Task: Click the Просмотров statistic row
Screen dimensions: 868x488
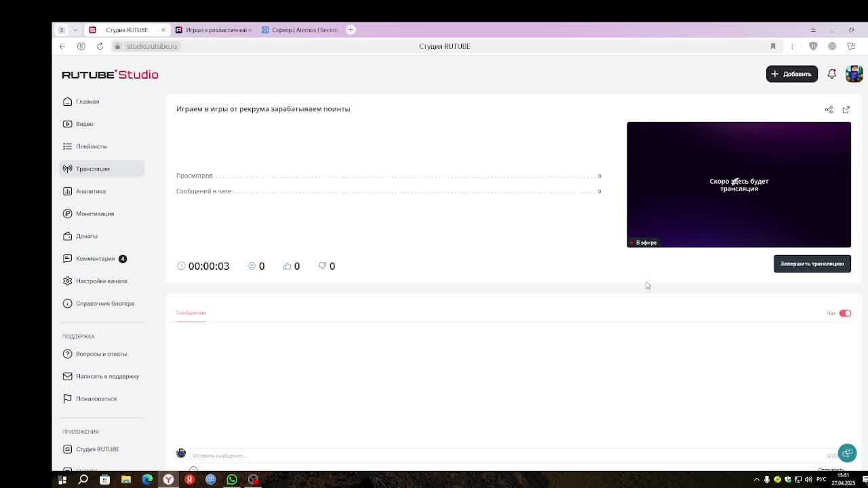Action: click(389, 176)
